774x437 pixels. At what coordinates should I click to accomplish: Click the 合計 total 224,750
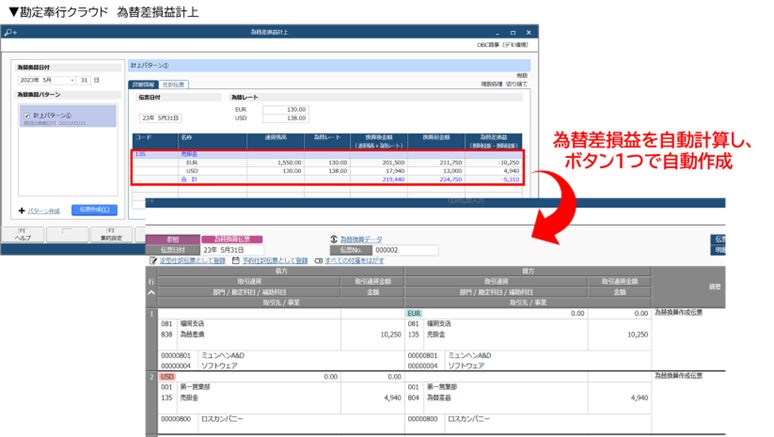451,179
